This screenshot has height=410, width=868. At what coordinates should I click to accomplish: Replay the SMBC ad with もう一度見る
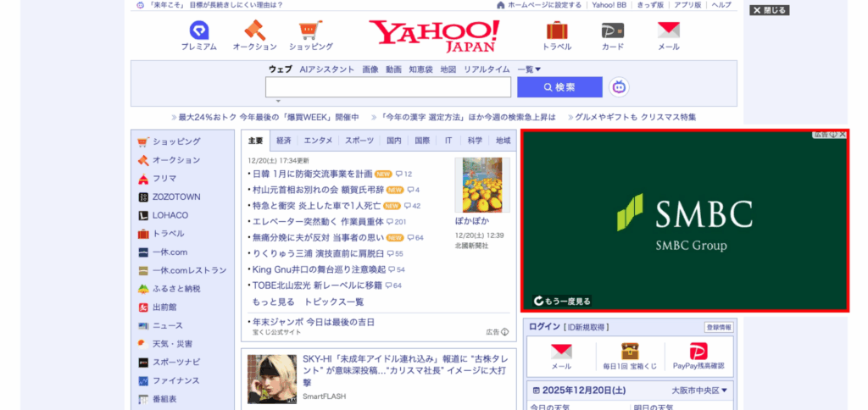(562, 301)
